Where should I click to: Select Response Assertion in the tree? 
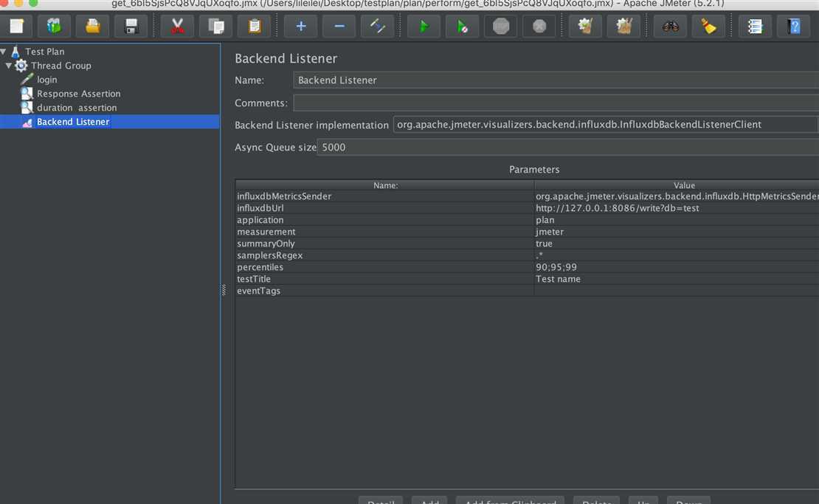[x=78, y=94]
